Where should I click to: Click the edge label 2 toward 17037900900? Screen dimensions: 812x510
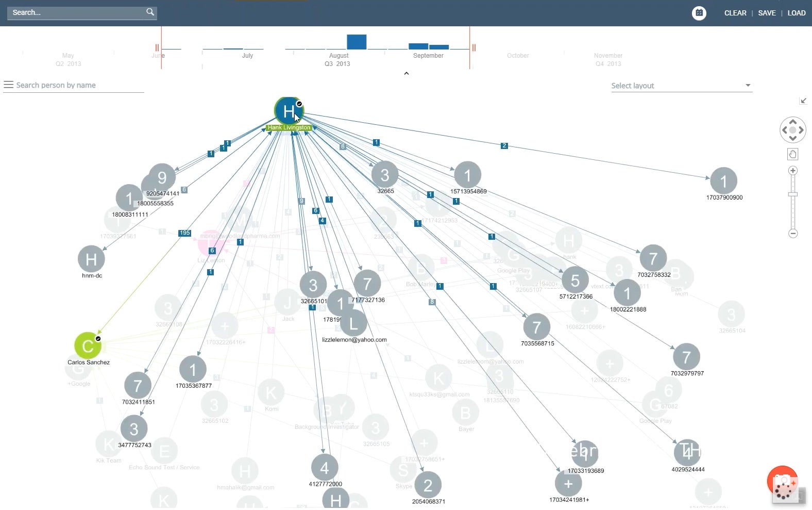pyautogui.click(x=504, y=146)
